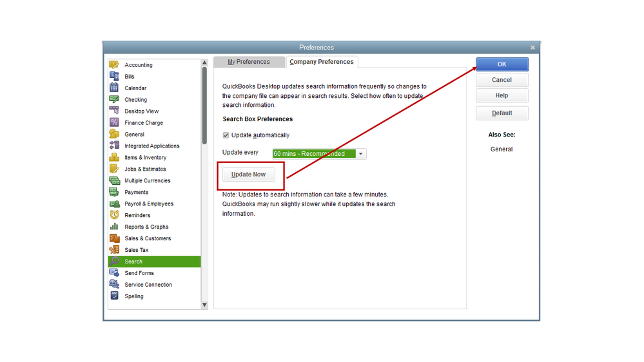Click the Default button
Image resolution: width=644 pixels, height=362 pixels.
(502, 113)
